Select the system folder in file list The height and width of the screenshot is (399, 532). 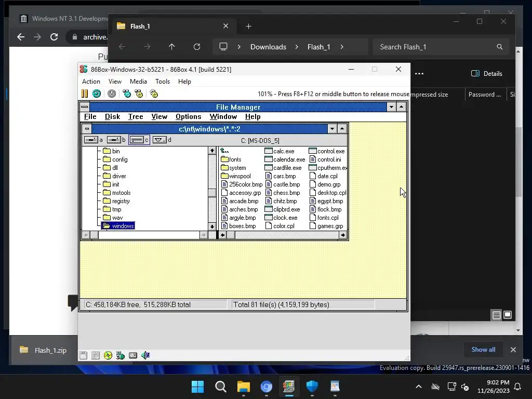click(233, 168)
